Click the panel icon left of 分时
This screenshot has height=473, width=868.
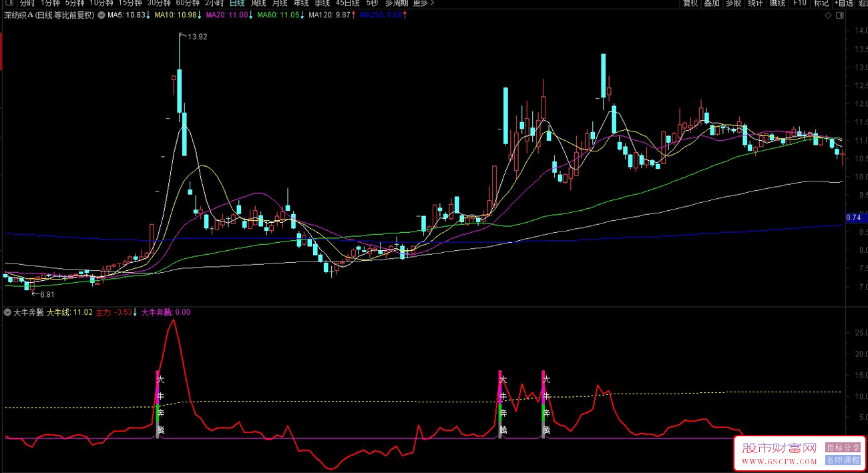click(9, 3)
